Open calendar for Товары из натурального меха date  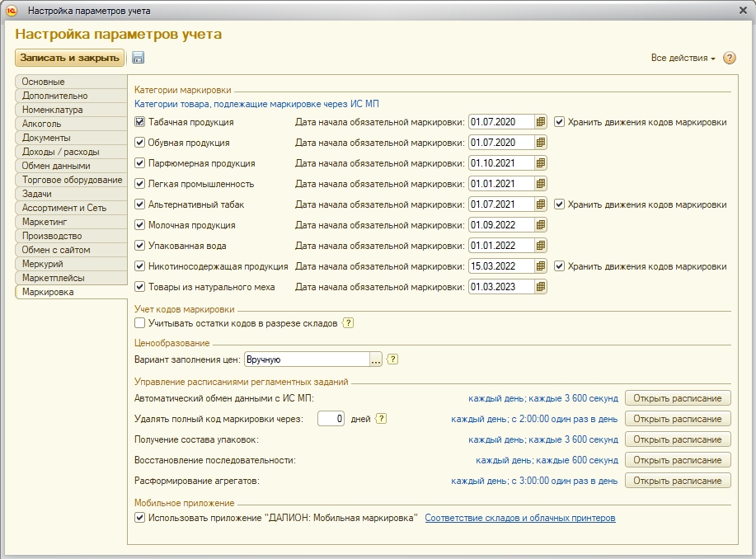tap(541, 287)
